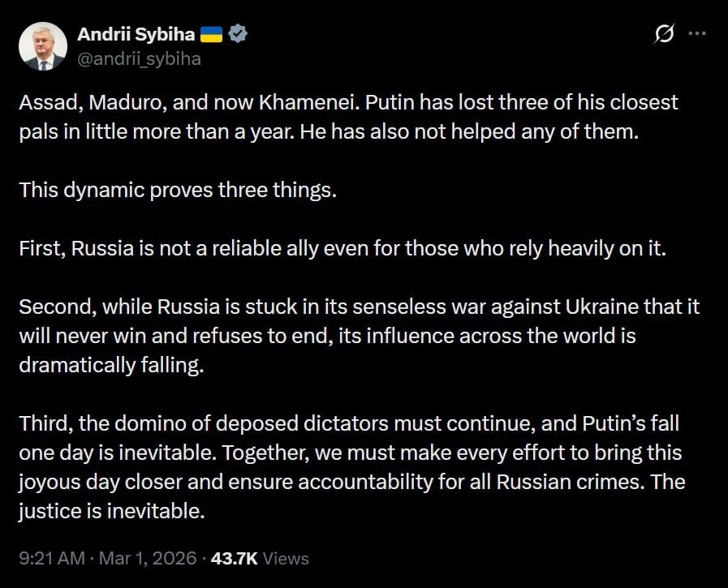Viewport: 728px width, 588px height.
Task: Open the three-dot more options menu
Action: click(x=697, y=34)
